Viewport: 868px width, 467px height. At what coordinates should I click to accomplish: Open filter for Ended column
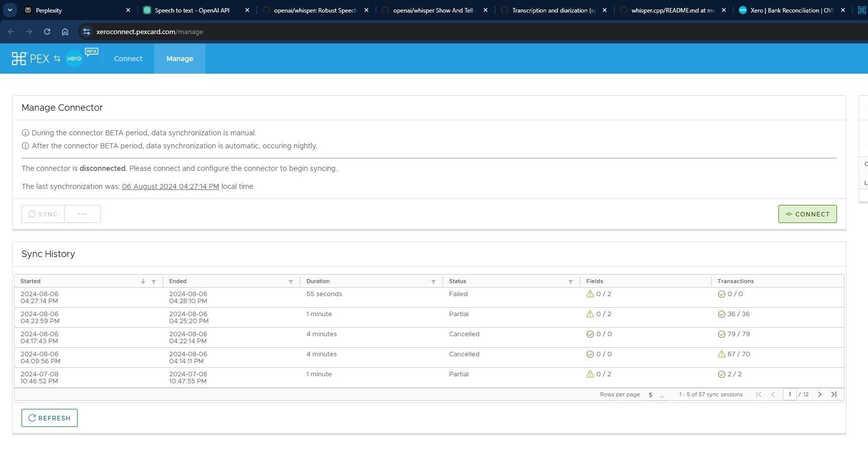(291, 282)
